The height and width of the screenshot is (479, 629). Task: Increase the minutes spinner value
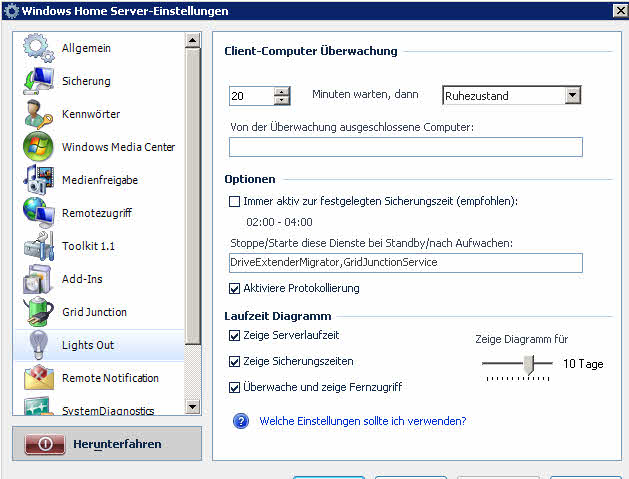pyautogui.click(x=282, y=91)
